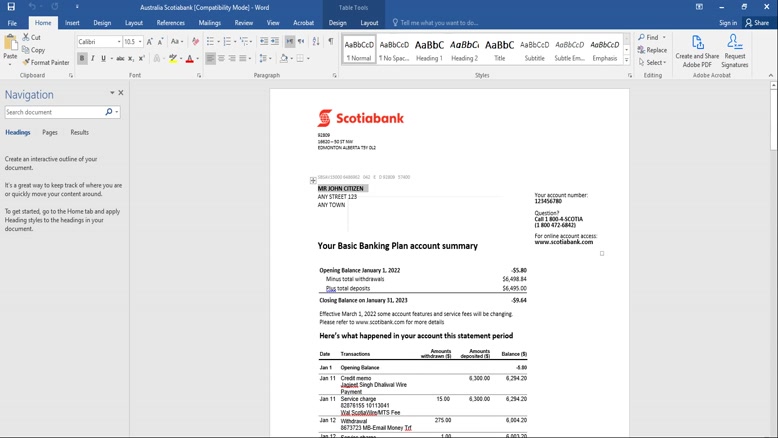Viewport: 778px width, 438px height.
Task: Open the Calibri font name dropdown
Action: point(118,42)
